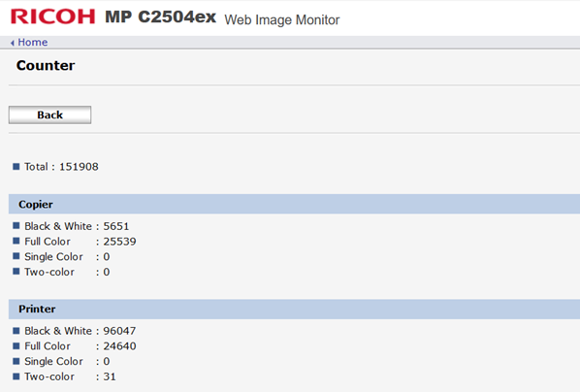Click the Copier Full Color bullet icon
The height and width of the screenshot is (392, 580).
[x=16, y=241]
